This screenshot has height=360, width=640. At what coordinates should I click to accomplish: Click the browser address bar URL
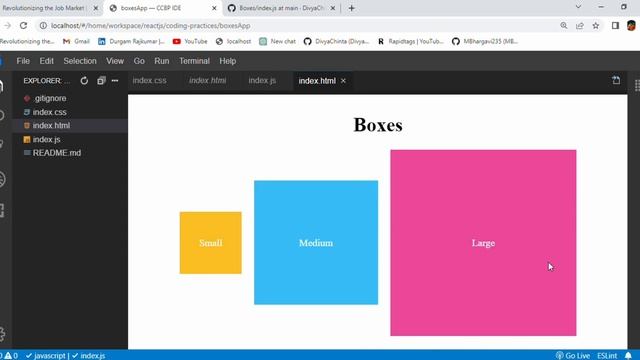coord(151,26)
